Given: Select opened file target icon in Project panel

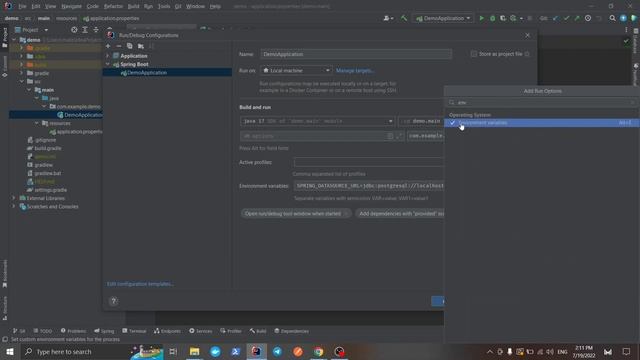Looking at the screenshot, I should pos(74,30).
